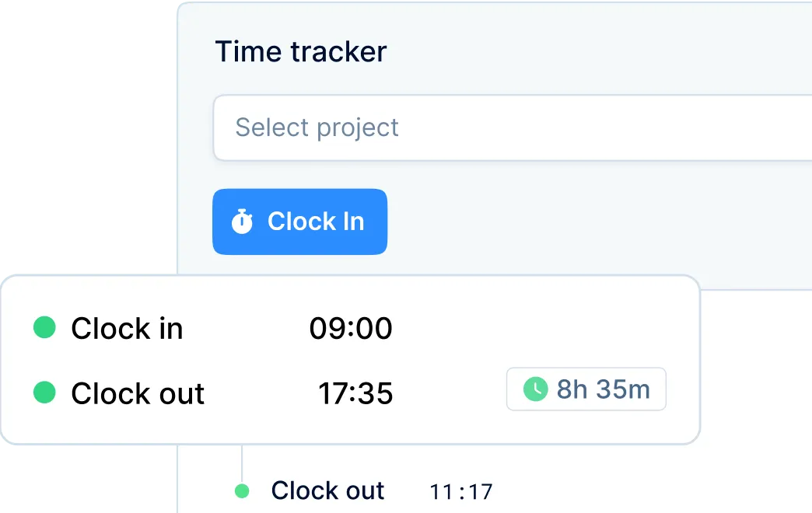Click the green dot beside Clock in 09:00
The width and height of the screenshot is (812, 513).
pyautogui.click(x=45, y=327)
